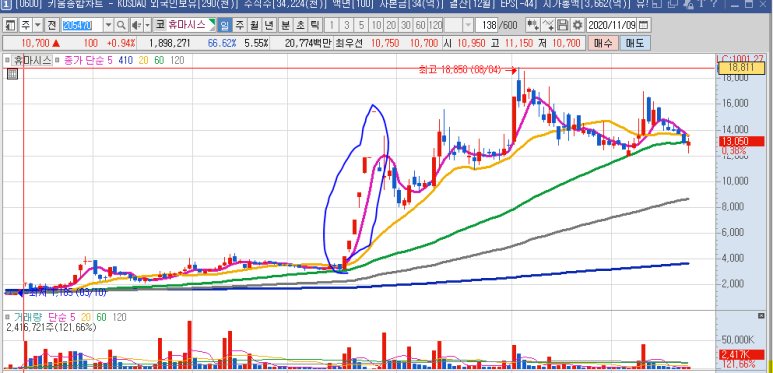Open the calendar icon beside the date

click(644, 25)
